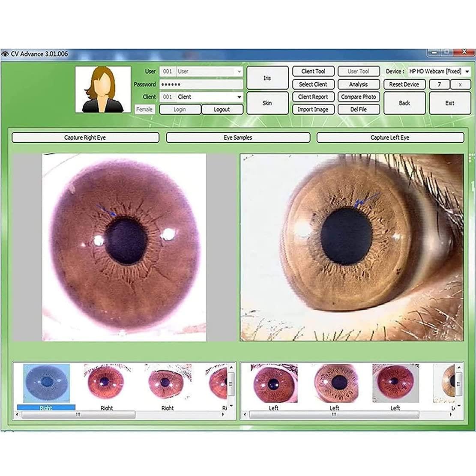Click Capture Right Eye
The height and width of the screenshot is (476, 476).
(85, 138)
